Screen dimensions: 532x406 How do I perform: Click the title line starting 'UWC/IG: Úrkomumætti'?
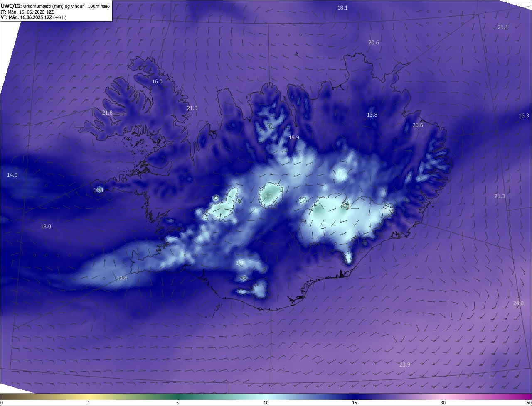[x=55, y=6]
